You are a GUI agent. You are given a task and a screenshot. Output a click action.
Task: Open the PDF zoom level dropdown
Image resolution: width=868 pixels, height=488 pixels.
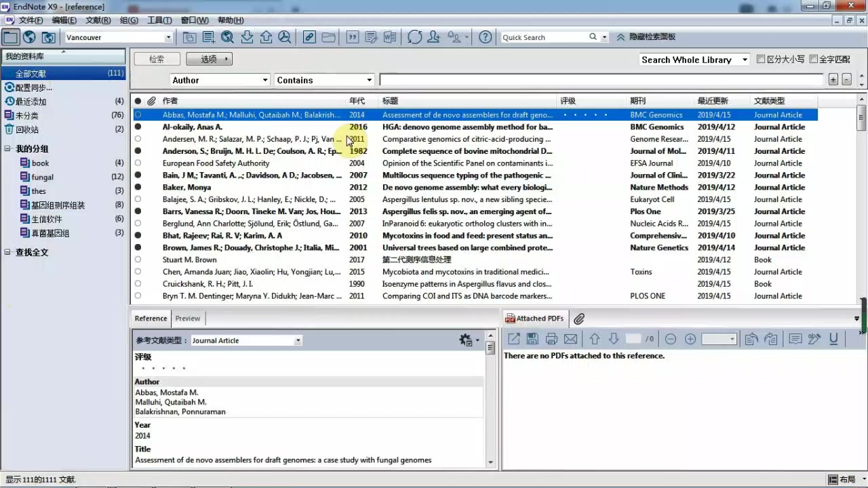point(732,339)
